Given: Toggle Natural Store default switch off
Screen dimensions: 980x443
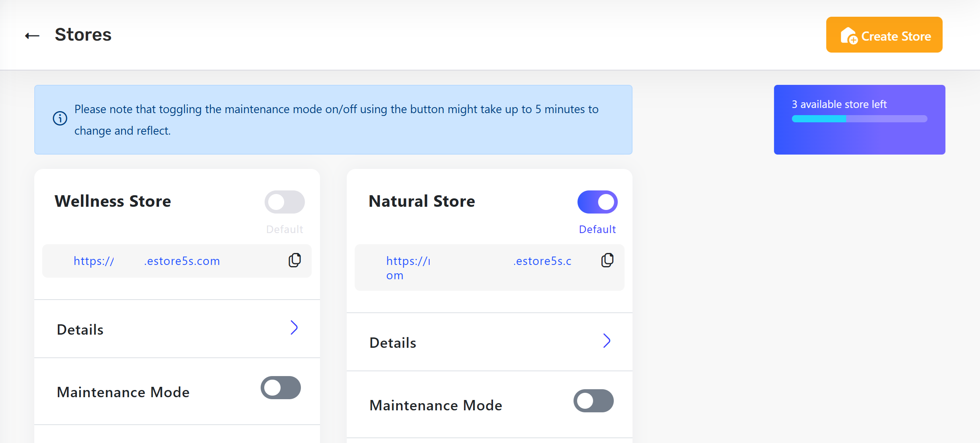Looking at the screenshot, I should pyautogui.click(x=597, y=202).
